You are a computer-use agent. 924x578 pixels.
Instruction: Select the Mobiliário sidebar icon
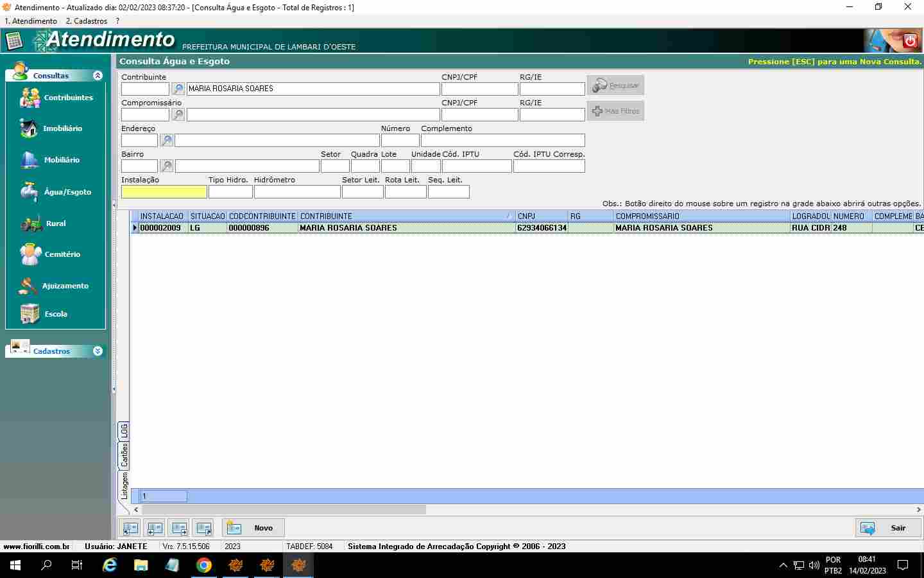coord(30,160)
